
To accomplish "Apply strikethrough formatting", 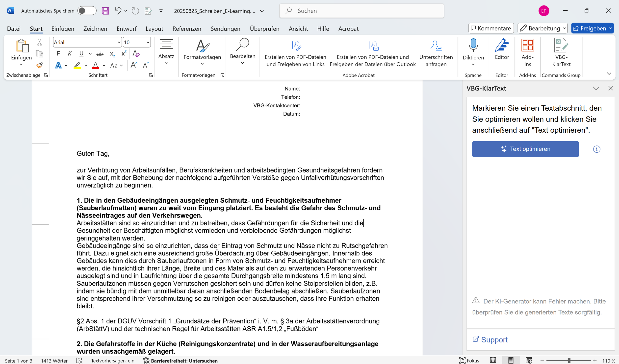I will pos(100,54).
